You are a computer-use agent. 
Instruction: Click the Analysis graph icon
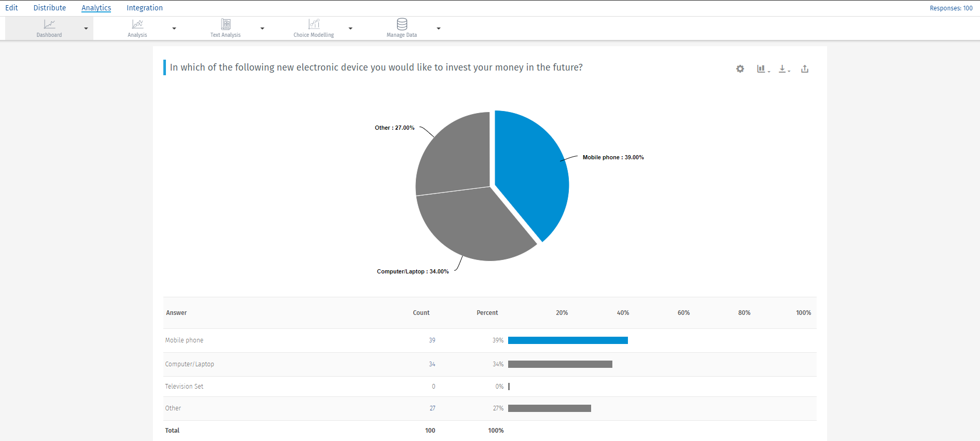[x=137, y=24]
